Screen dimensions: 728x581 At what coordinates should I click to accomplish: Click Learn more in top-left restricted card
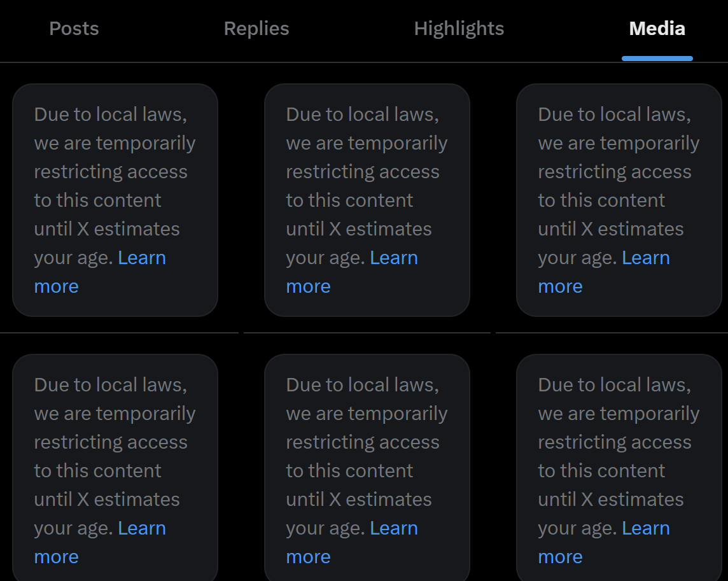pos(142,258)
